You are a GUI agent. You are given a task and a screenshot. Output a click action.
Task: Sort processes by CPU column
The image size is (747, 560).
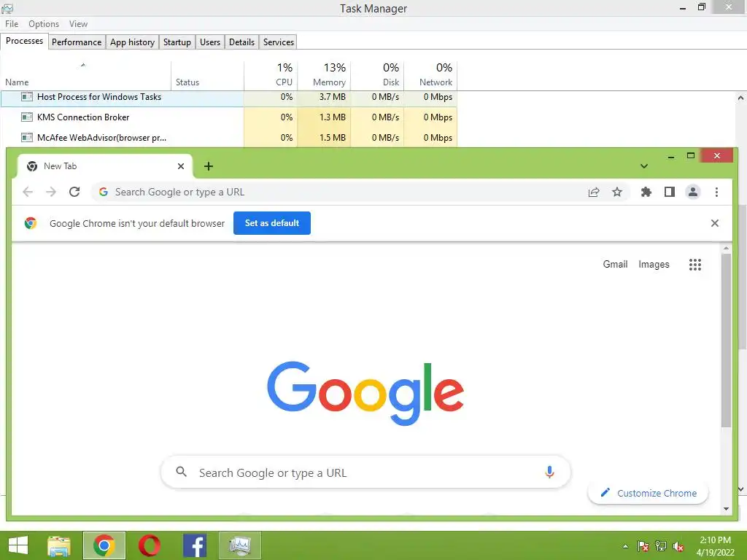[x=271, y=76]
